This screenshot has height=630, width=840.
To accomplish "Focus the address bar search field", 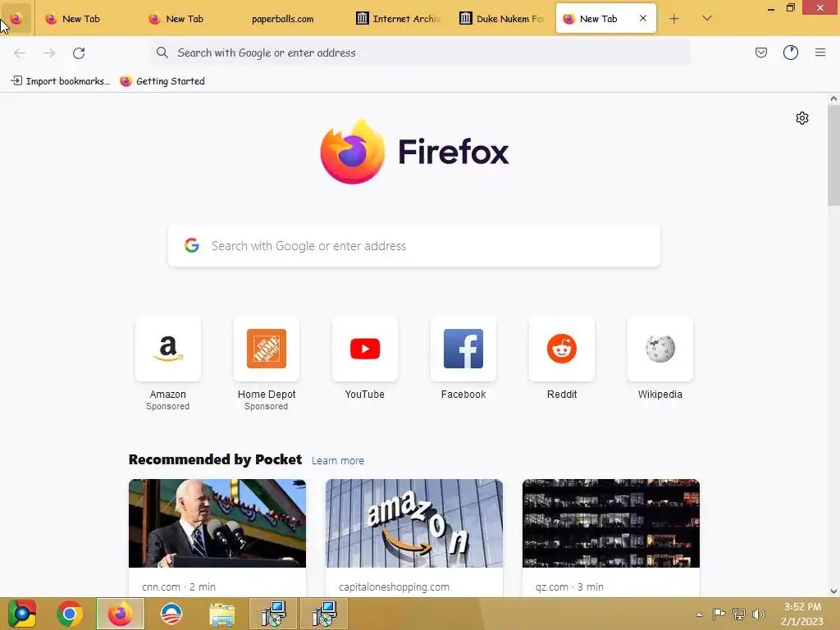I will point(421,52).
